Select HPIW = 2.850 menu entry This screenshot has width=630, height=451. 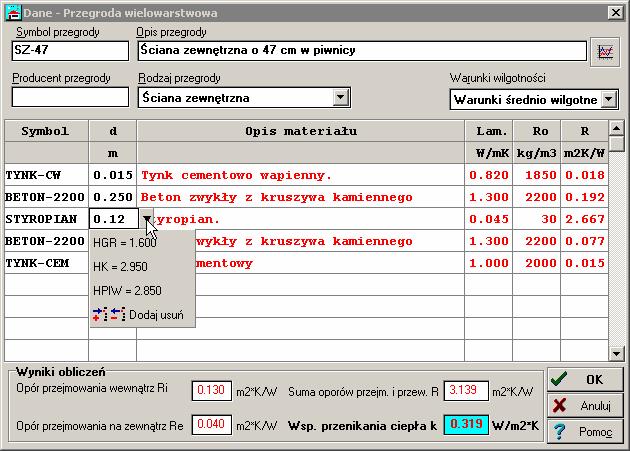[x=143, y=290]
